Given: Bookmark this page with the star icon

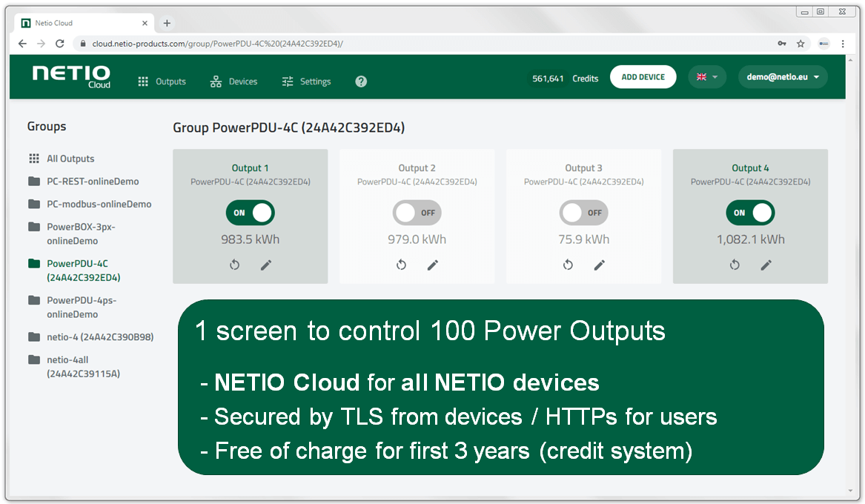Looking at the screenshot, I should (801, 44).
